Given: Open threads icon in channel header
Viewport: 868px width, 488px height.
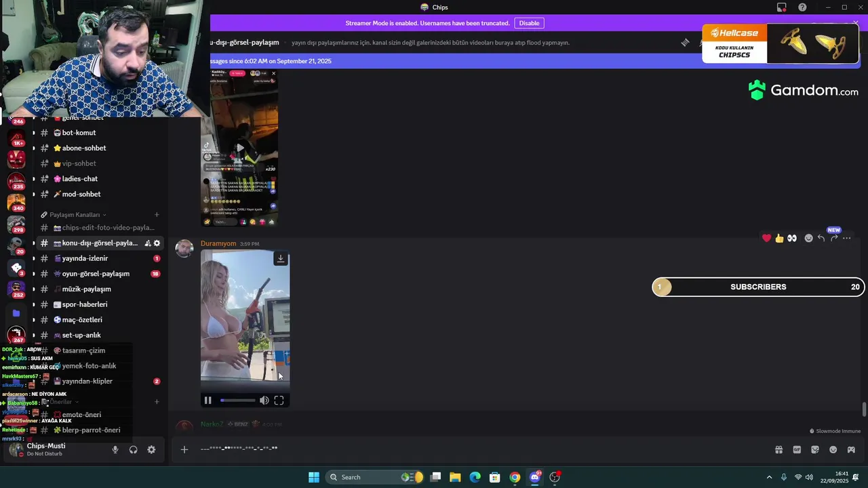Looking at the screenshot, I should point(685,42).
